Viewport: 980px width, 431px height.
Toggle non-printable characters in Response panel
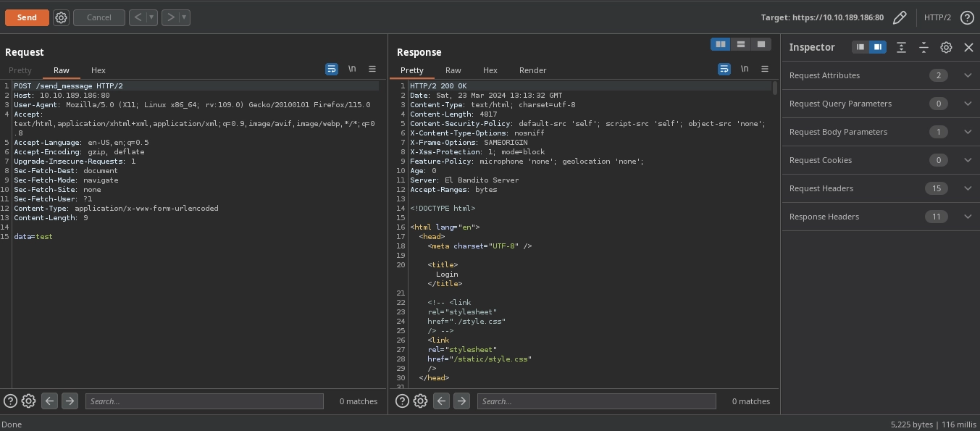745,69
